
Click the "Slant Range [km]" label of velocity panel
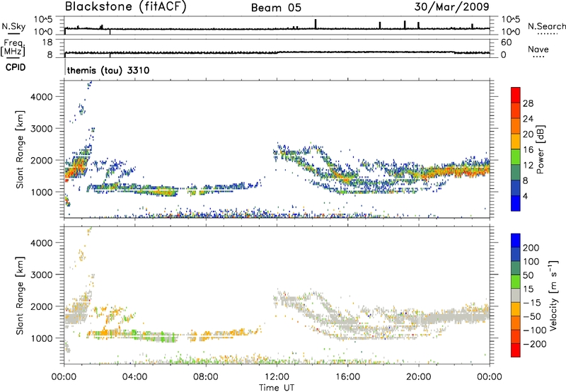(x=20, y=295)
